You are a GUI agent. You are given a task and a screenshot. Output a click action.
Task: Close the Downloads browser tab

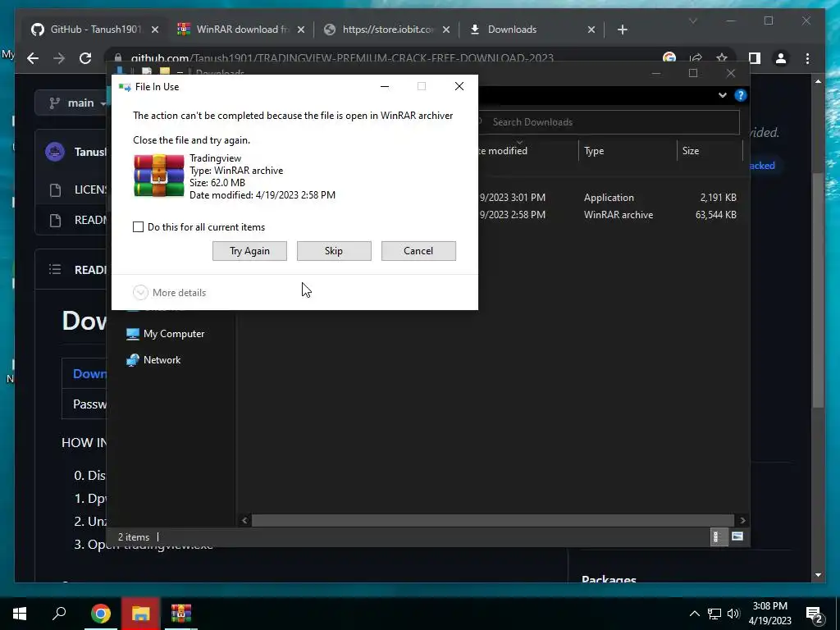pyautogui.click(x=591, y=30)
